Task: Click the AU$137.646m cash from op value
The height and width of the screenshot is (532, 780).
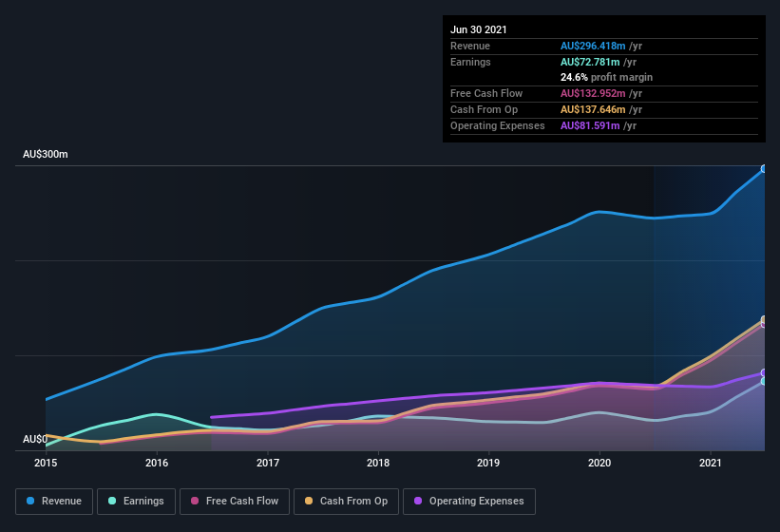Action: click(x=593, y=109)
